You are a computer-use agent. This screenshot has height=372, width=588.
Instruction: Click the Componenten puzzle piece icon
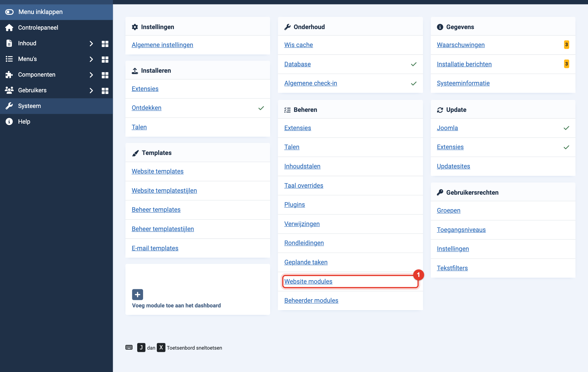(x=9, y=74)
